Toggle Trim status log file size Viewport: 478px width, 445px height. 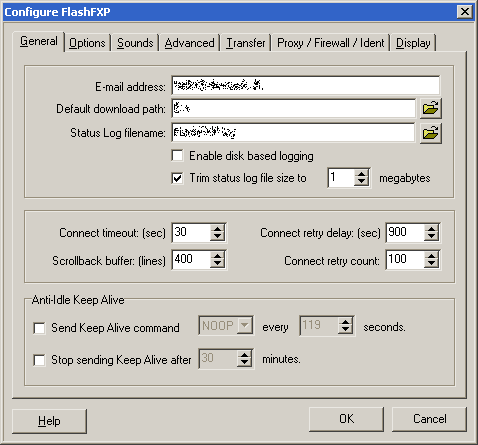177,178
